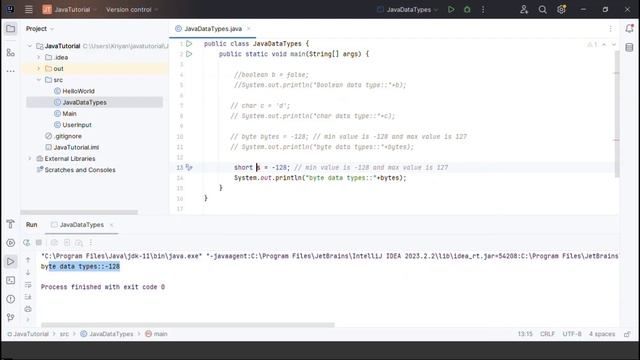The height and width of the screenshot is (360, 640).
Task: Open Services tool window icon
Action: 11,243
